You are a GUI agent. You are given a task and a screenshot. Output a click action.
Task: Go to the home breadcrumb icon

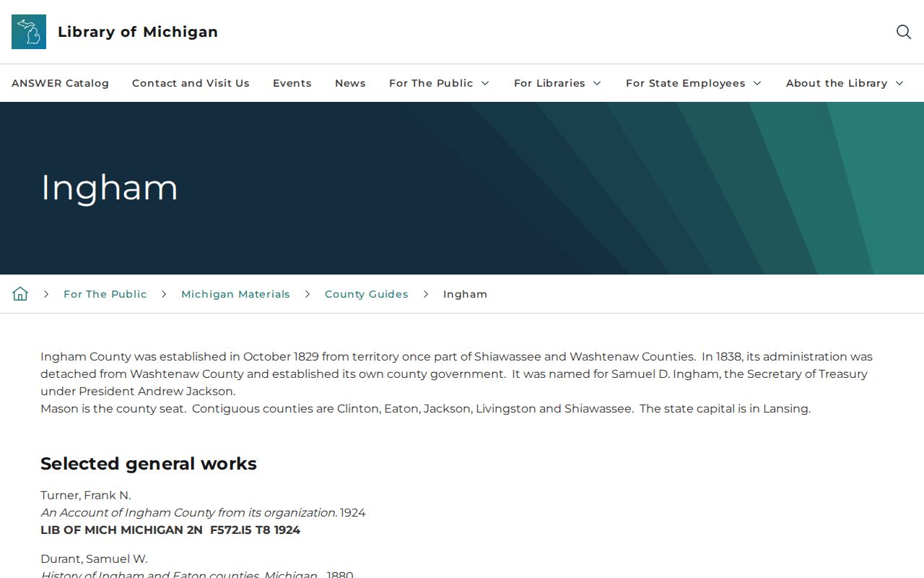(x=20, y=293)
